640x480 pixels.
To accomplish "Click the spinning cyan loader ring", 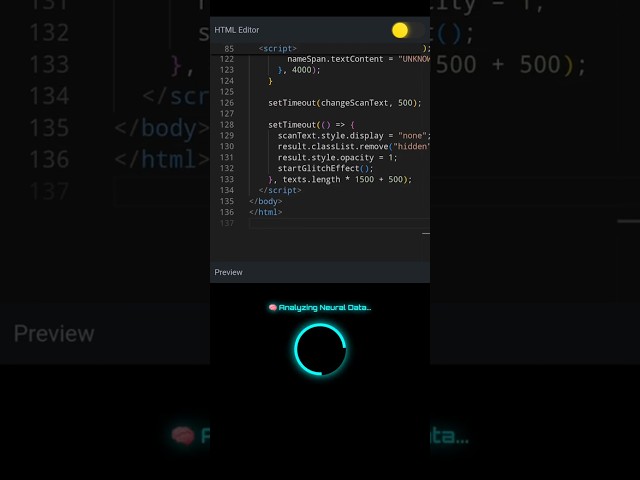I will [320, 349].
